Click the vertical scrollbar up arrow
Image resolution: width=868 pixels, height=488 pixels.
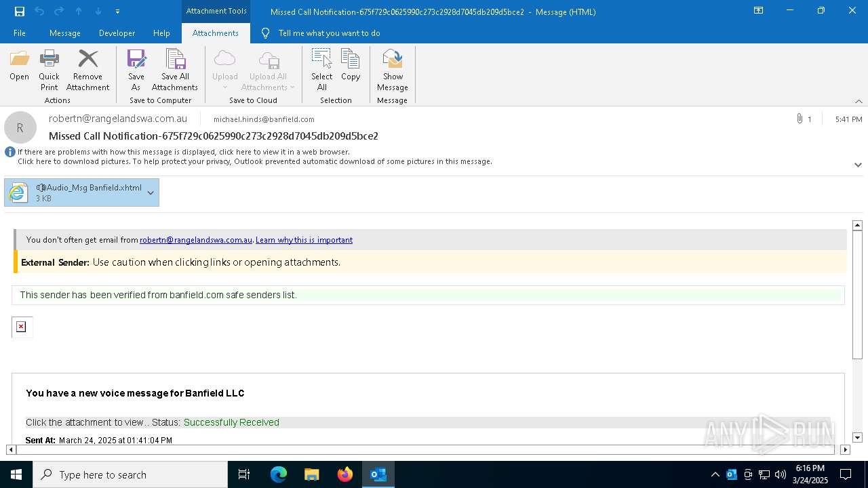(x=857, y=225)
